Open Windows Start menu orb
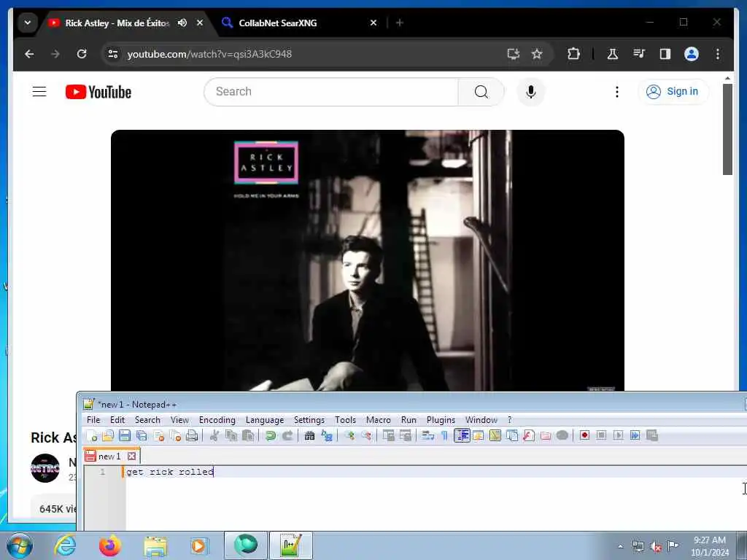This screenshot has width=747, height=560. pyautogui.click(x=20, y=545)
